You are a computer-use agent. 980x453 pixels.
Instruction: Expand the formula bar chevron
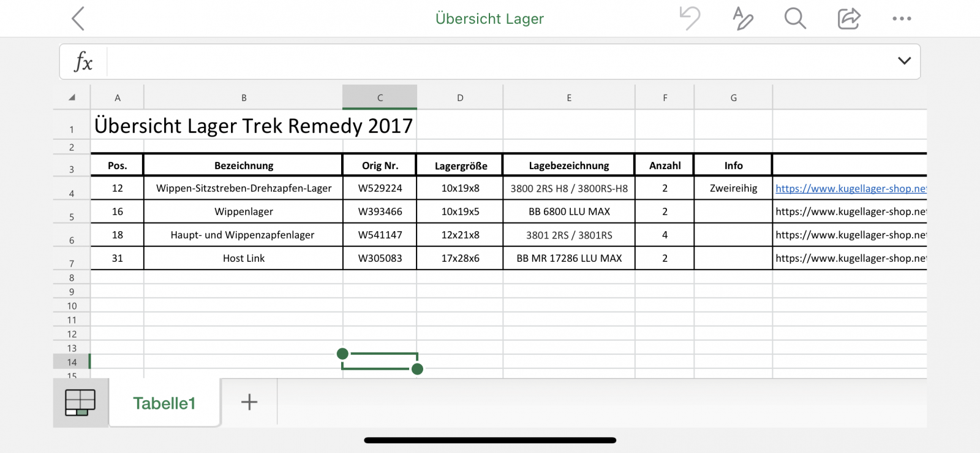coord(904,61)
